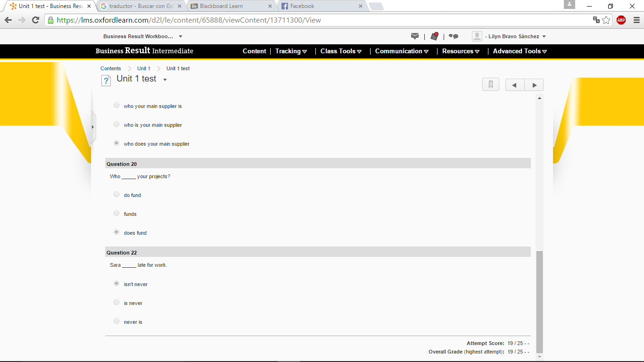Open the messages envelope icon

pos(415,36)
